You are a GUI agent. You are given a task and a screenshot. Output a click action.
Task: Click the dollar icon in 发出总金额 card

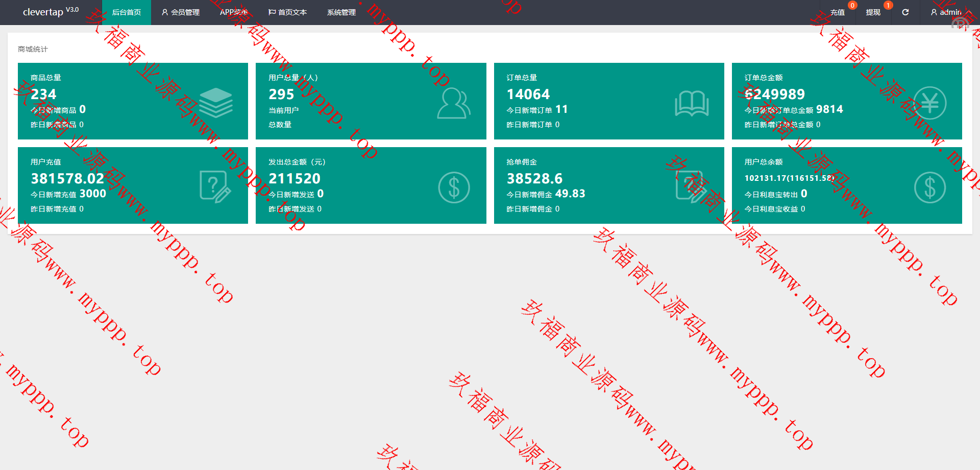pyautogui.click(x=453, y=187)
